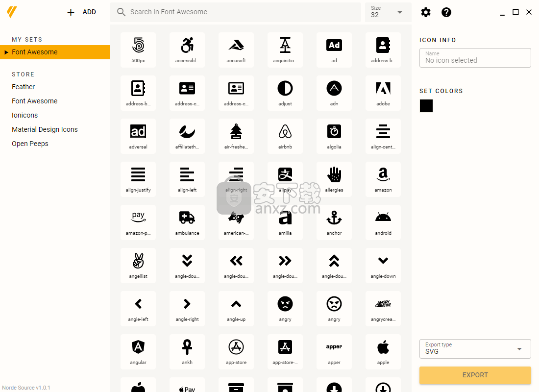
Task: Choose the accessible-icon wheelchair tile
Action: [187, 50]
